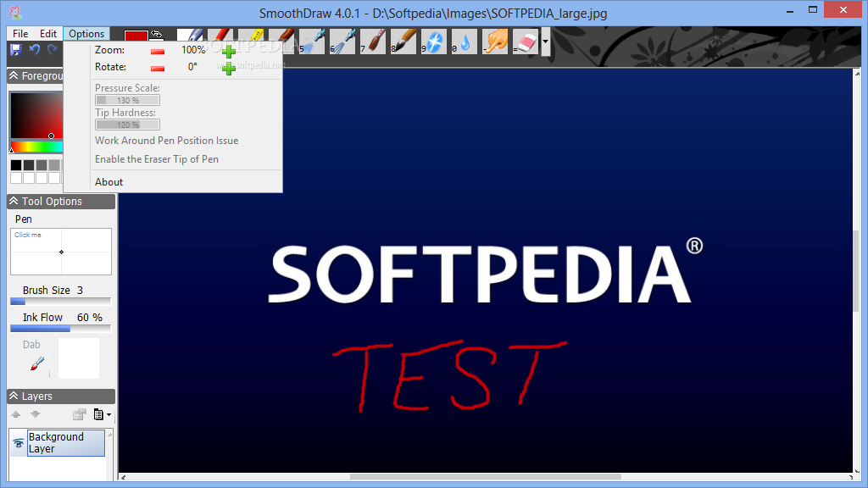Click the Dab brush icon in Tool Options
The height and width of the screenshot is (488, 868).
(37, 363)
